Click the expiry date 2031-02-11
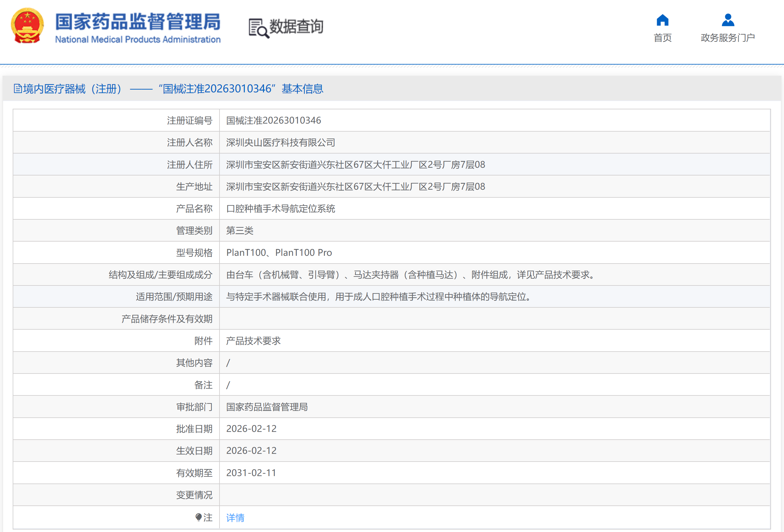Screen dimensions: 784x532 251,473
